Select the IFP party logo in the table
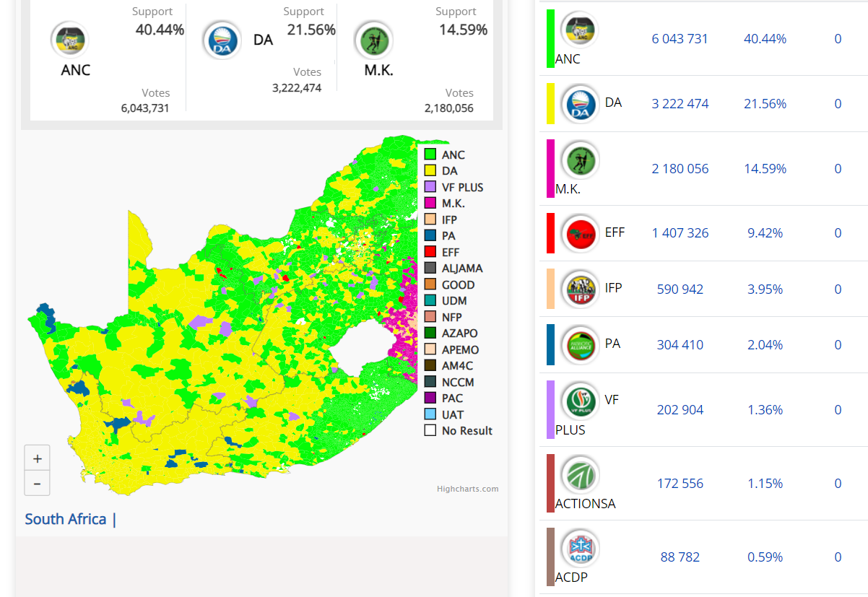The width and height of the screenshot is (868, 597). 580,289
